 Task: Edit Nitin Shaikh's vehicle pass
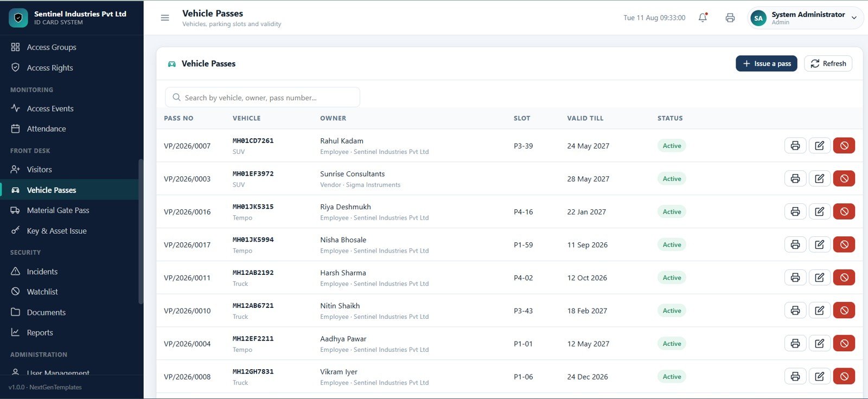coord(820,311)
